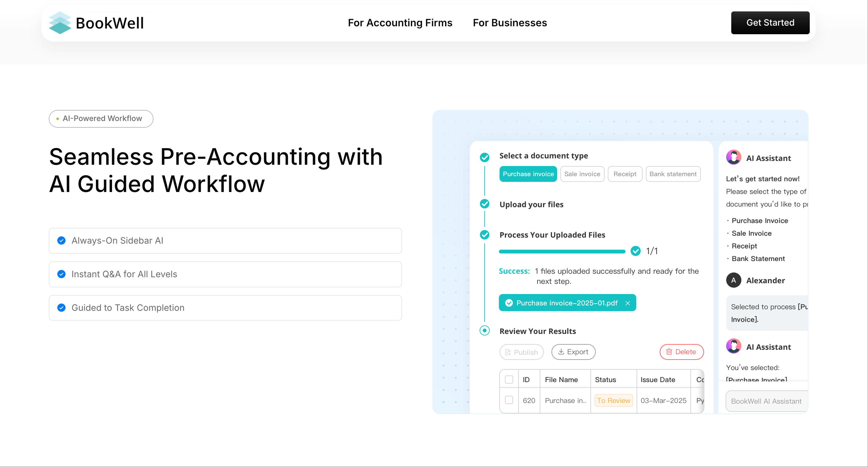This screenshot has width=868, height=467.
Task: Click step check icon for Process Your Uploaded Files
Action: pos(485,235)
